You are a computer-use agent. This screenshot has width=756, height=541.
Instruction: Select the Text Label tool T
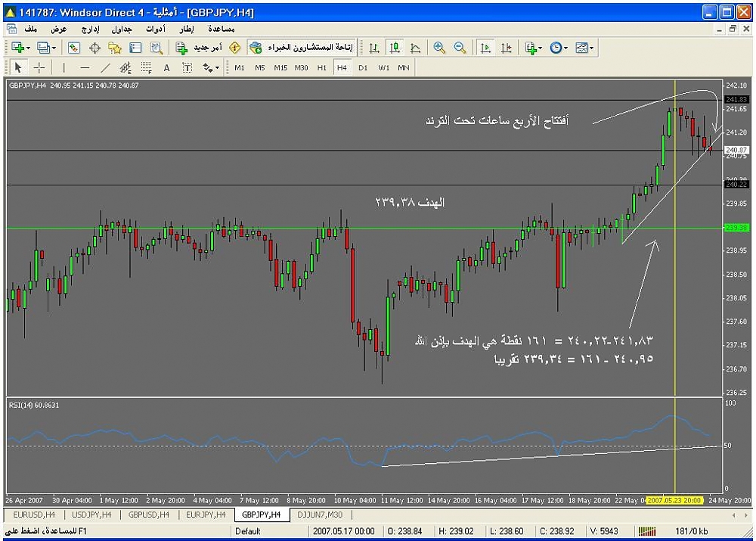(187, 67)
